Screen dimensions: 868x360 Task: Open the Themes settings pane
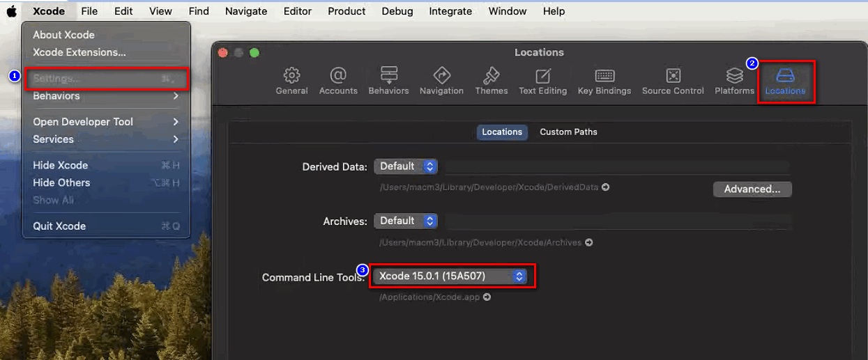[x=492, y=81]
